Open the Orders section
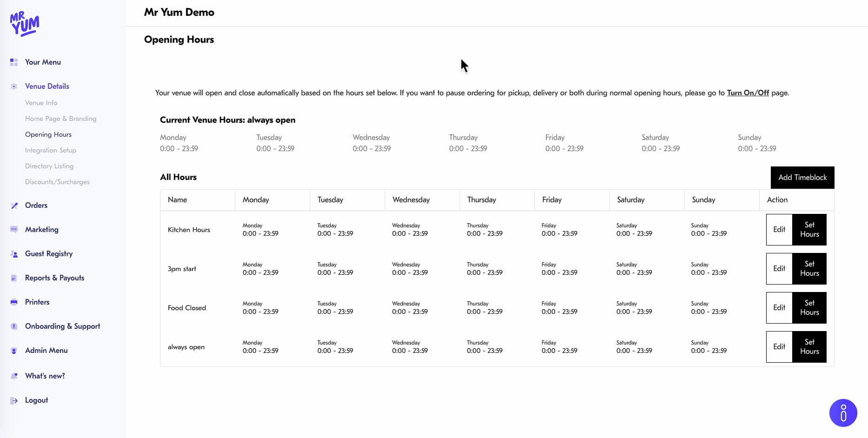This screenshot has width=868, height=438. 36,206
